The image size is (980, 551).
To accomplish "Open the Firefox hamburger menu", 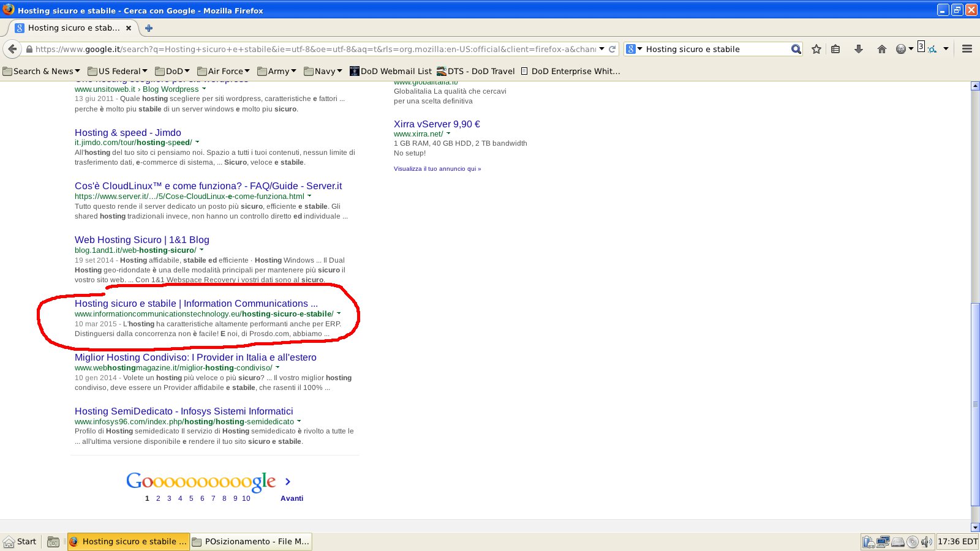I will click(967, 49).
